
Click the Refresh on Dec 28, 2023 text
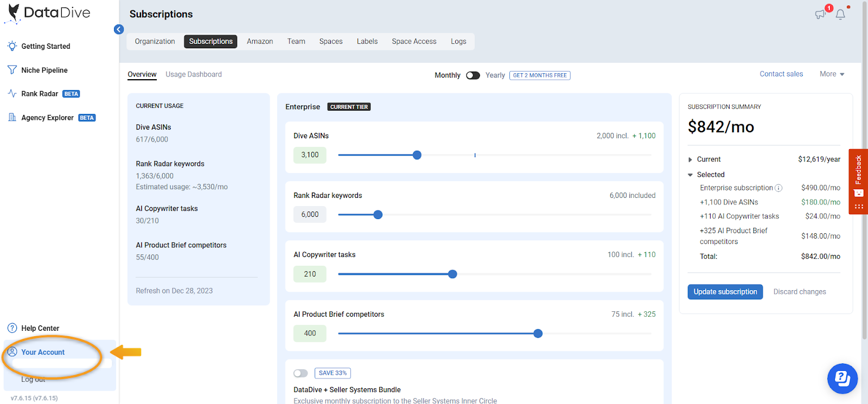[174, 291]
